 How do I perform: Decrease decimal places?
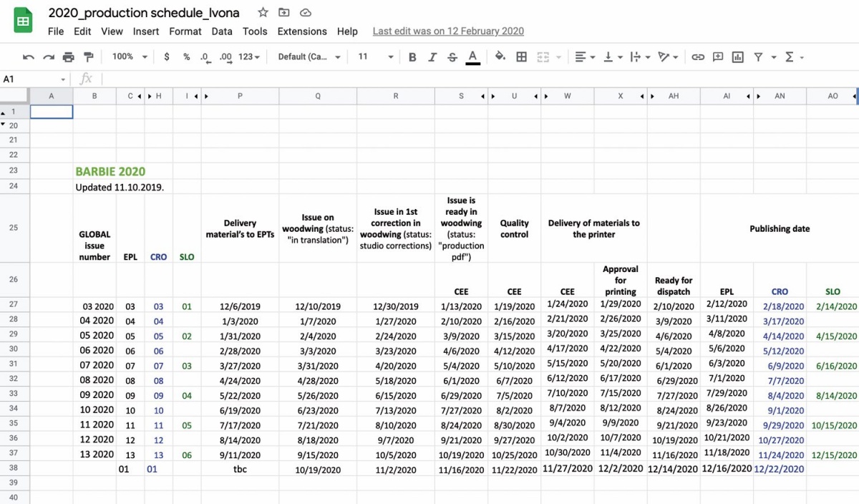tap(205, 57)
